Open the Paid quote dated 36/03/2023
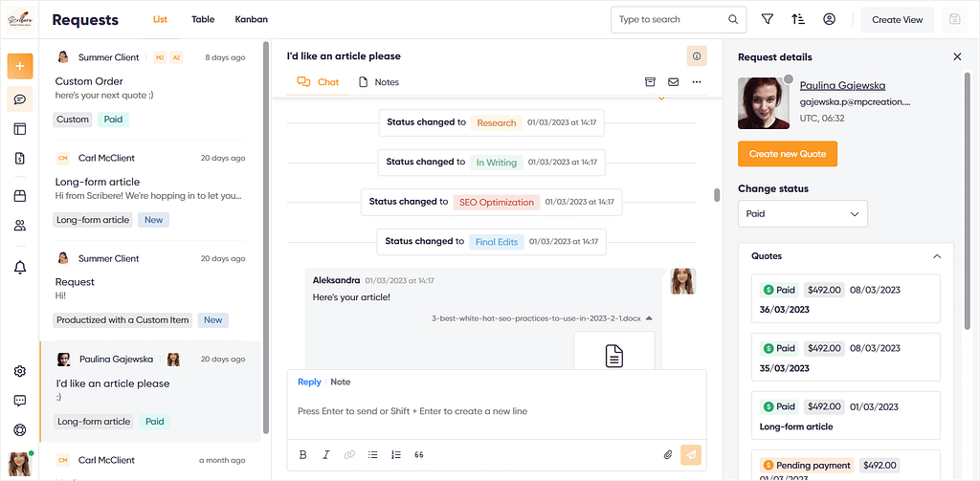Viewport: 980px width, 481px height. coord(846,298)
